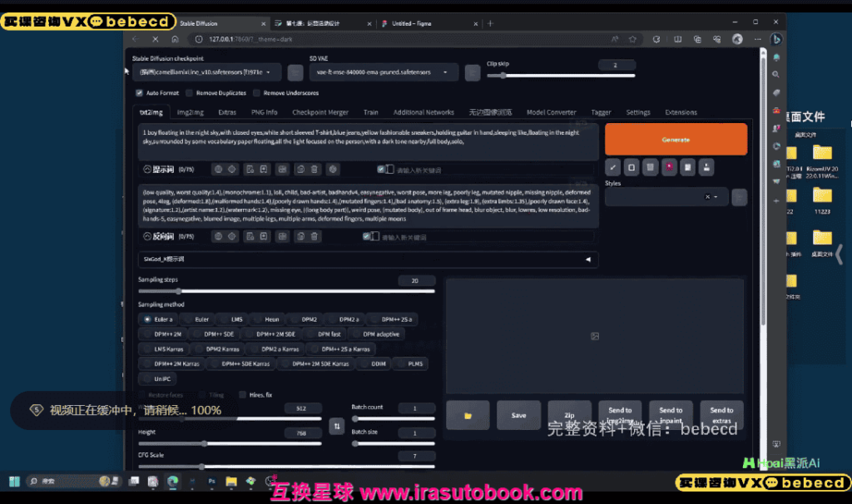Click the globe icon in the 反向词 toolbar
The height and width of the screenshot is (504, 852).
219,236
